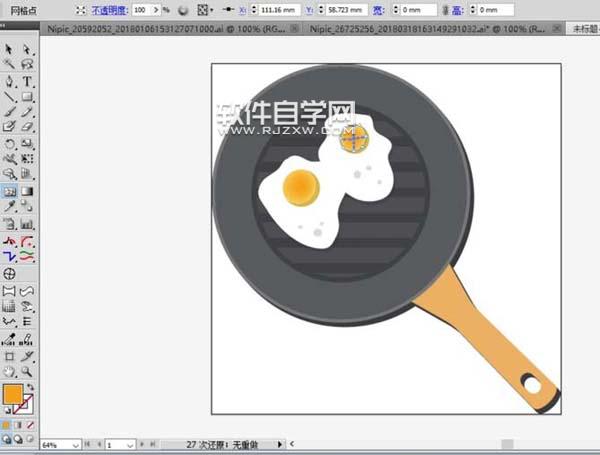
Task: Click the height value stepper arrows
Action: 473,10
